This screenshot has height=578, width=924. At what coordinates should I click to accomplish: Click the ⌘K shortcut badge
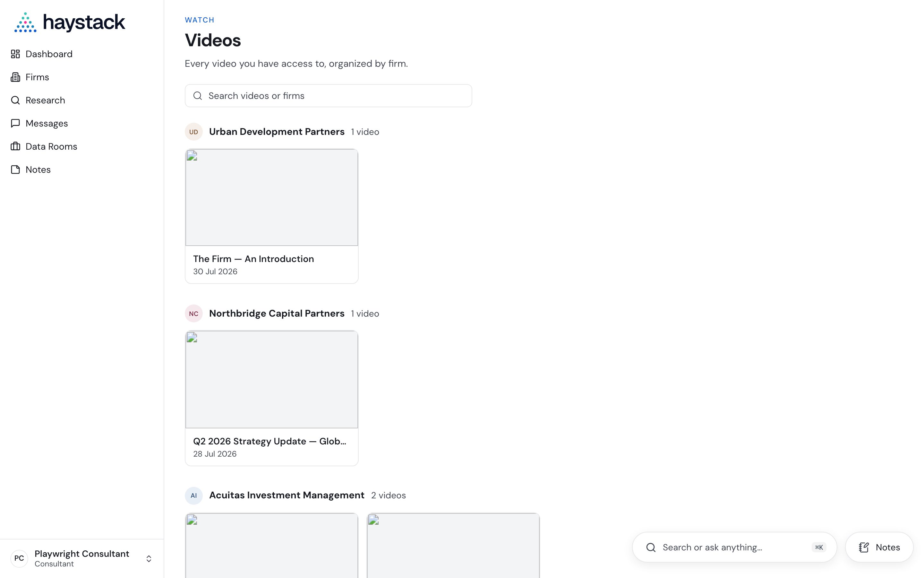819,547
